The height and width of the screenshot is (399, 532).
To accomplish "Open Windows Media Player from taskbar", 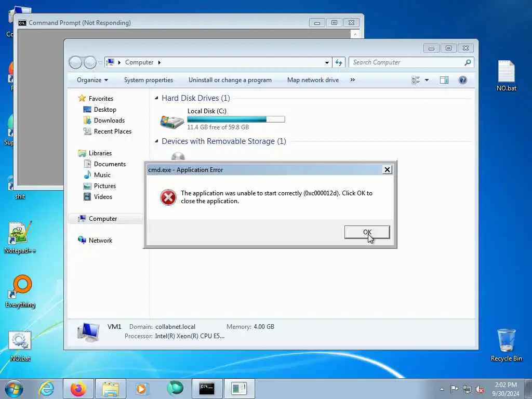I will (141, 389).
